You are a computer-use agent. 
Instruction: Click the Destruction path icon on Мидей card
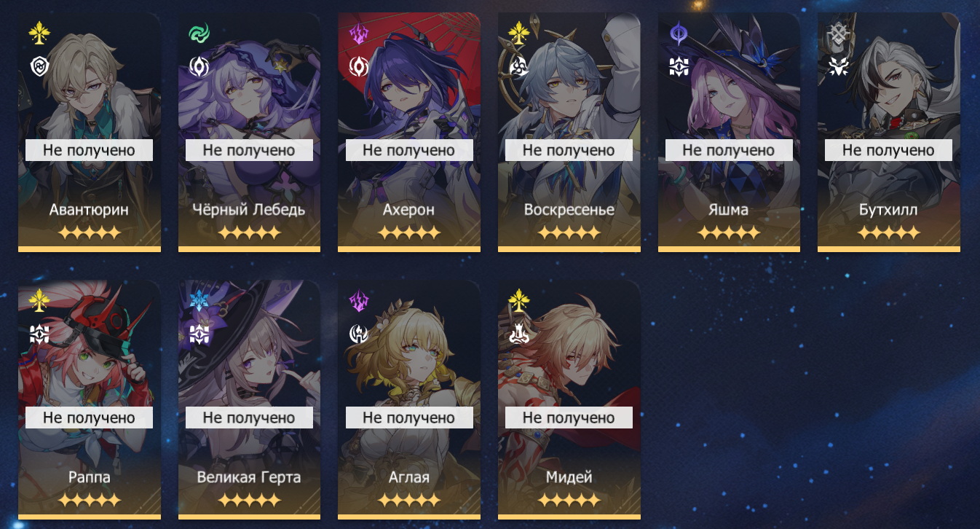[x=518, y=334]
